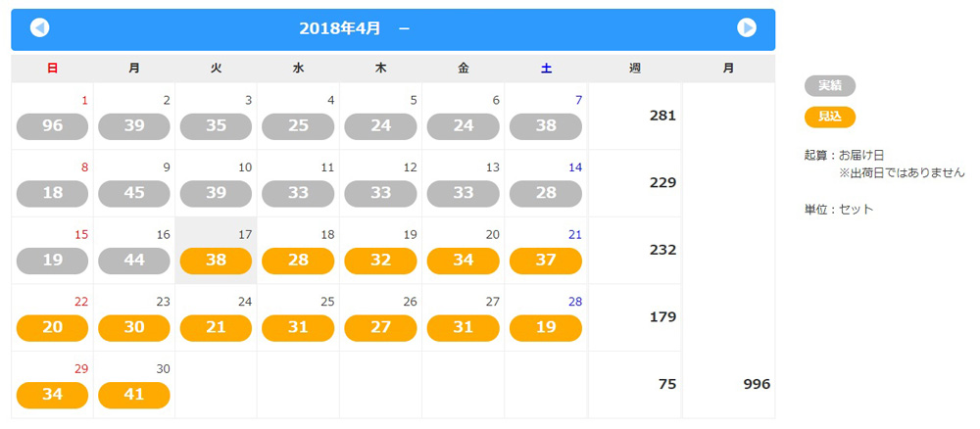Select the orange 41 pill on April 30
The image size is (980, 429).
pyautogui.click(x=133, y=395)
